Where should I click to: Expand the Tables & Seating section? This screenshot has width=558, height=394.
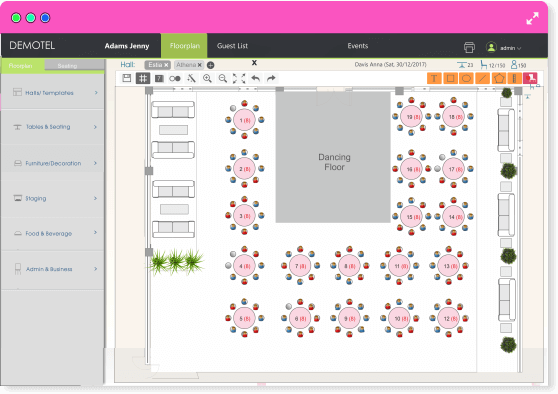(53, 127)
